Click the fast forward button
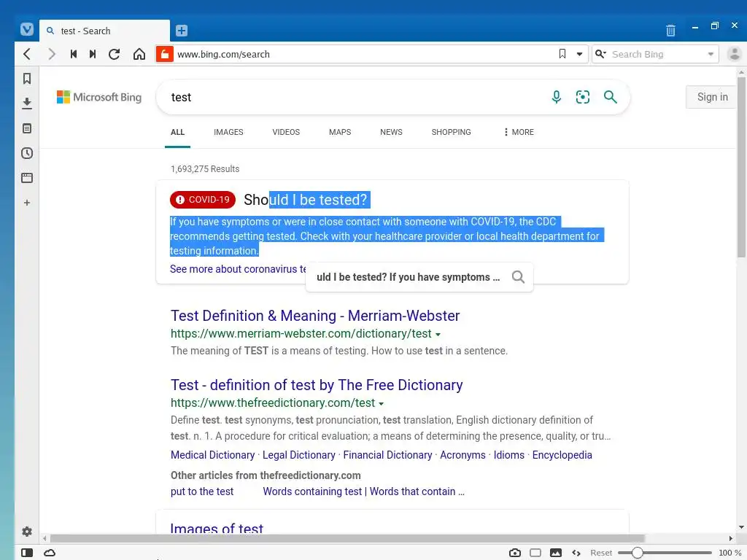The width and height of the screenshot is (747, 560). (93, 54)
